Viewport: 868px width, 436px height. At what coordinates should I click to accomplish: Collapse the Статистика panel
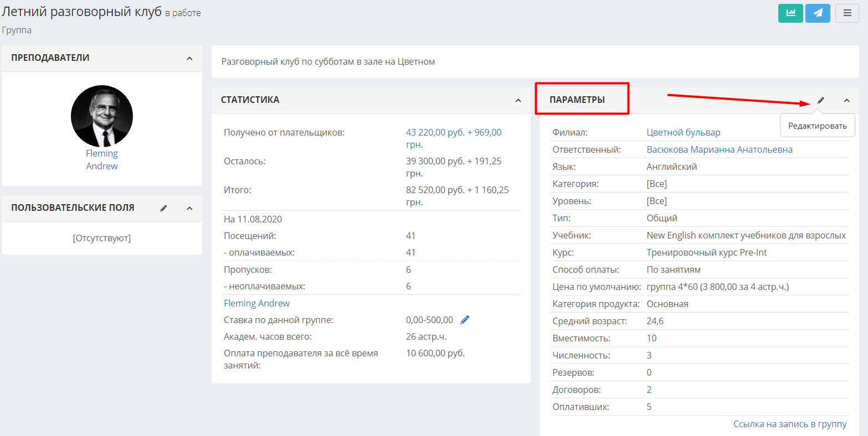click(x=518, y=100)
